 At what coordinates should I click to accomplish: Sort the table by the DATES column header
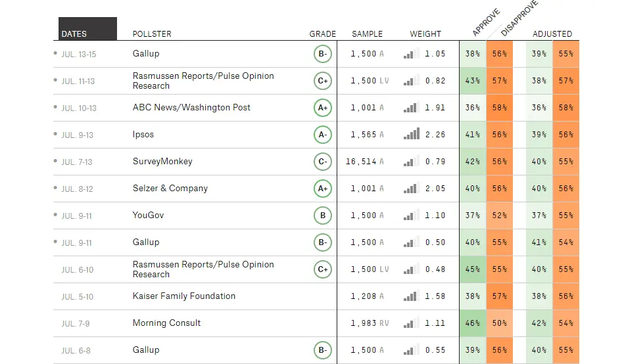(x=74, y=34)
